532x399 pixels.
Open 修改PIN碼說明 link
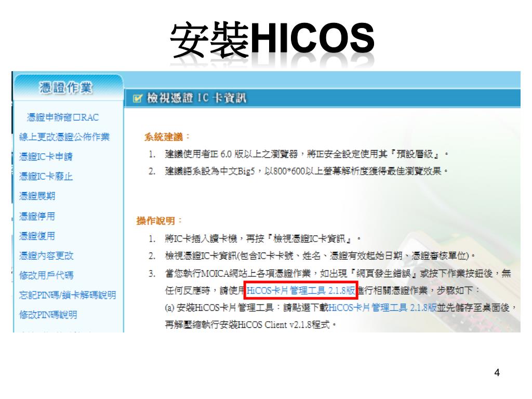tap(48, 314)
